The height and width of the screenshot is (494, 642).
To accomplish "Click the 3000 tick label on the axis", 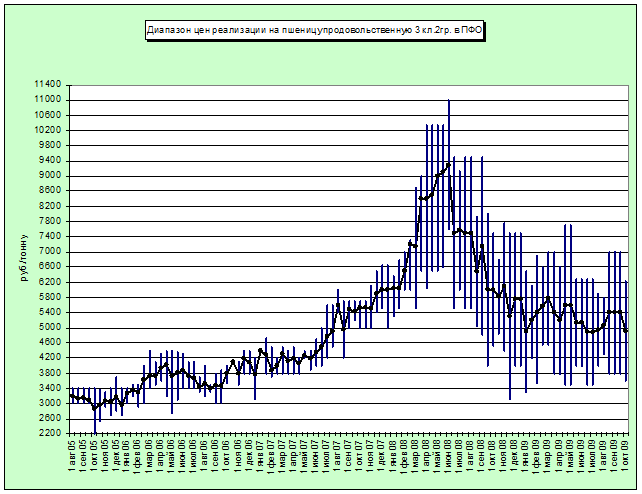I will pyautogui.click(x=50, y=403).
